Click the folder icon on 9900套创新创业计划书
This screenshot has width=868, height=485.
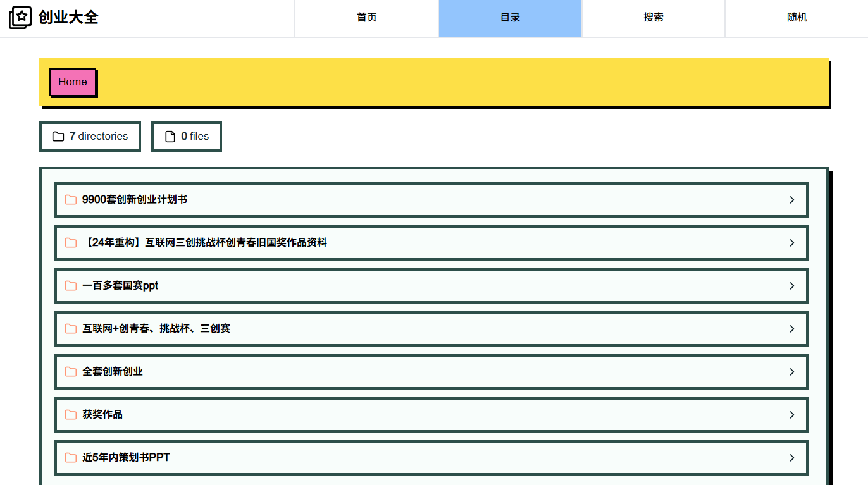[70, 199]
